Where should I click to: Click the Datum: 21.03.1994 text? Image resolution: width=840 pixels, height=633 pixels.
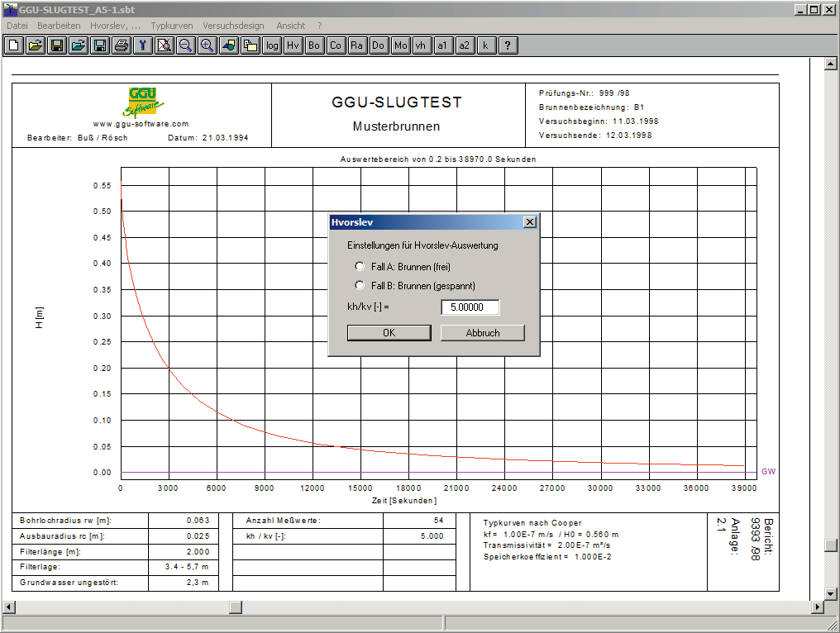pos(208,138)
